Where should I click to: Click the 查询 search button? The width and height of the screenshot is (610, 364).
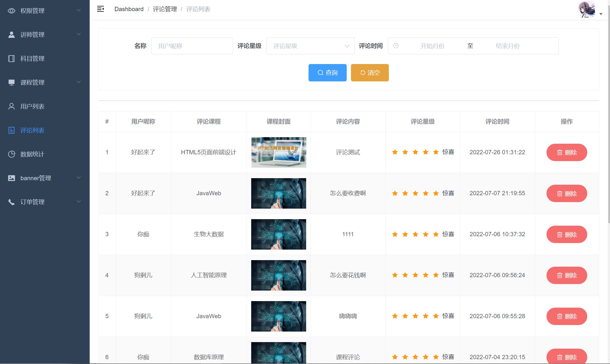(327, 73)
